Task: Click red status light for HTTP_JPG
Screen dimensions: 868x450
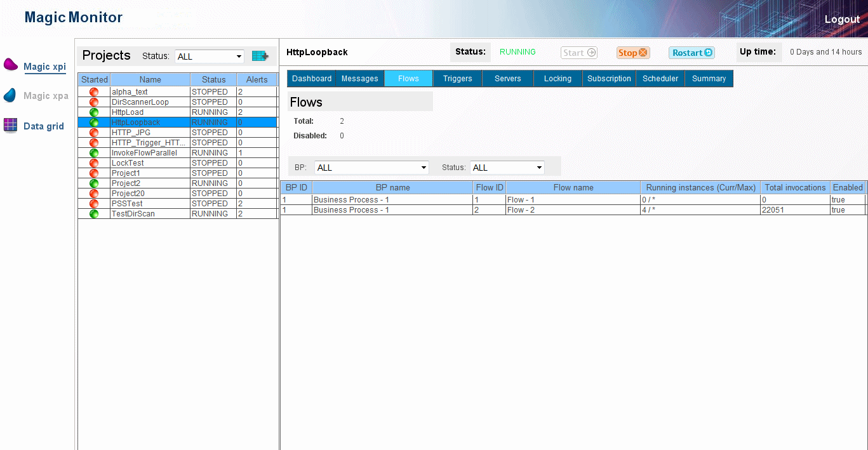Action: pos(94,133)
